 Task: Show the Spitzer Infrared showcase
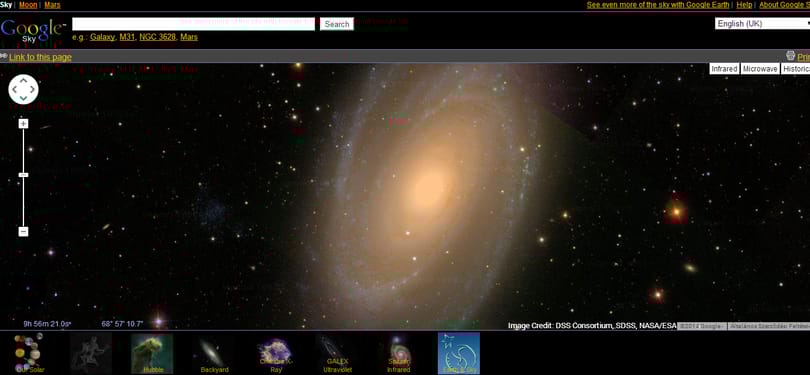(398, 353)
